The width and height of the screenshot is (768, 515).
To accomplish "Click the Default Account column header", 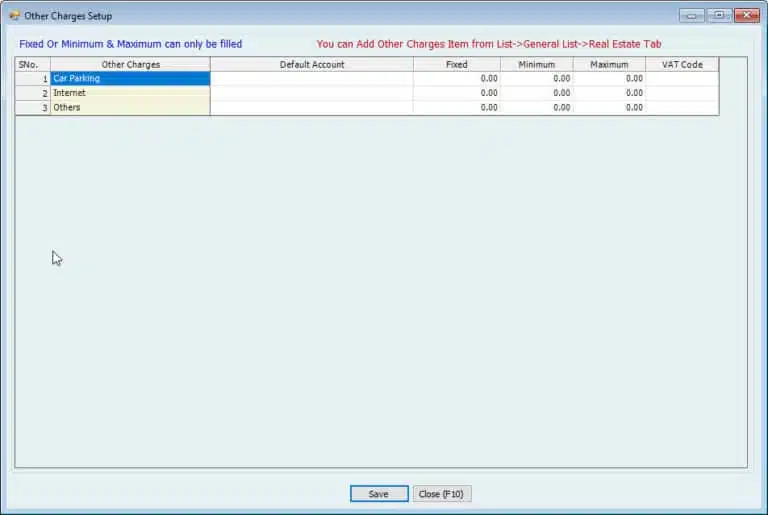I will point(312,64).
